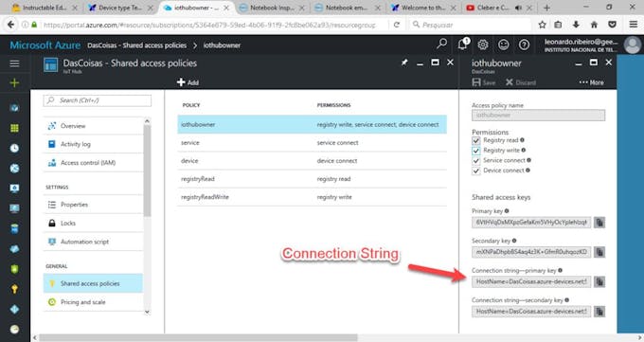
Task: Open Locks under Settings
Action: click(x=93, y=223)
